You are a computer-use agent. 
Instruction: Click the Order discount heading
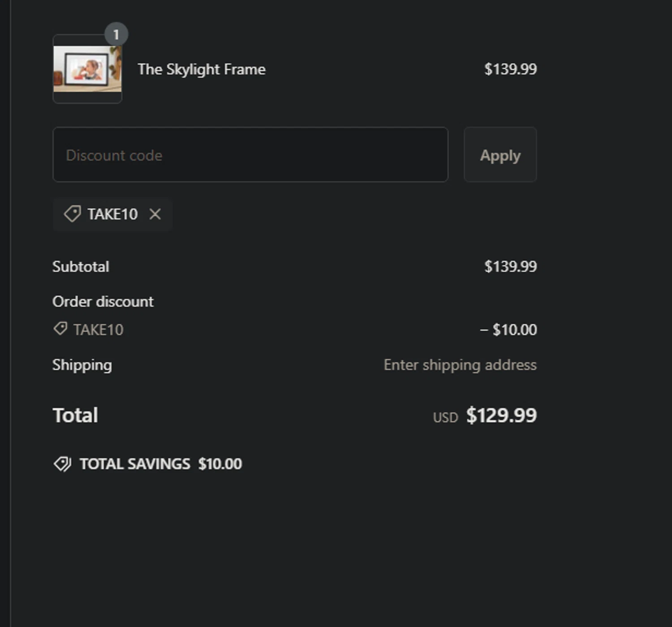pos(103,301)
